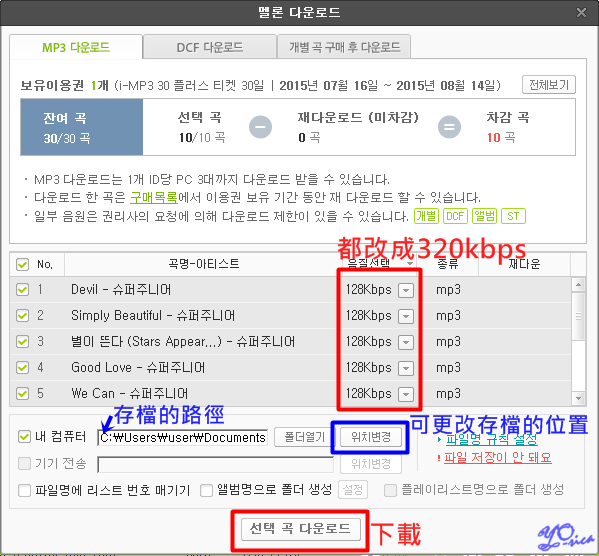Click the 잔여 곡 30/30 곡 panel
599x556 pixels.
click(x=82, y=127)
